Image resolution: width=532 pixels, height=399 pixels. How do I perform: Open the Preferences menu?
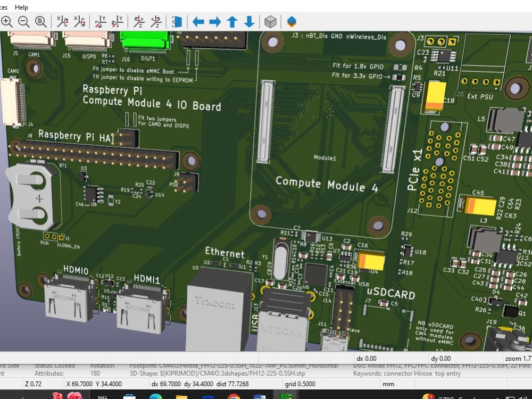point(4,7)
